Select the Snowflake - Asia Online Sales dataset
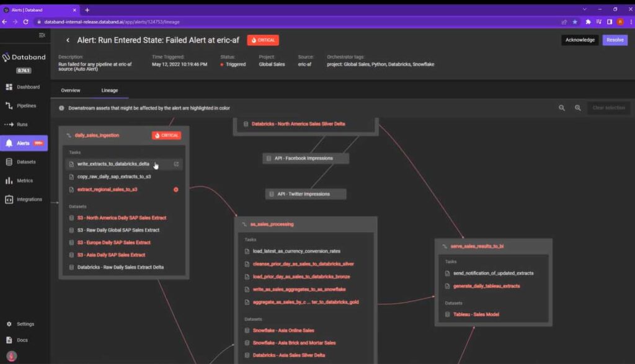This screenshot has height=364, width=635. pyautogui.click(x=283, y=331)
